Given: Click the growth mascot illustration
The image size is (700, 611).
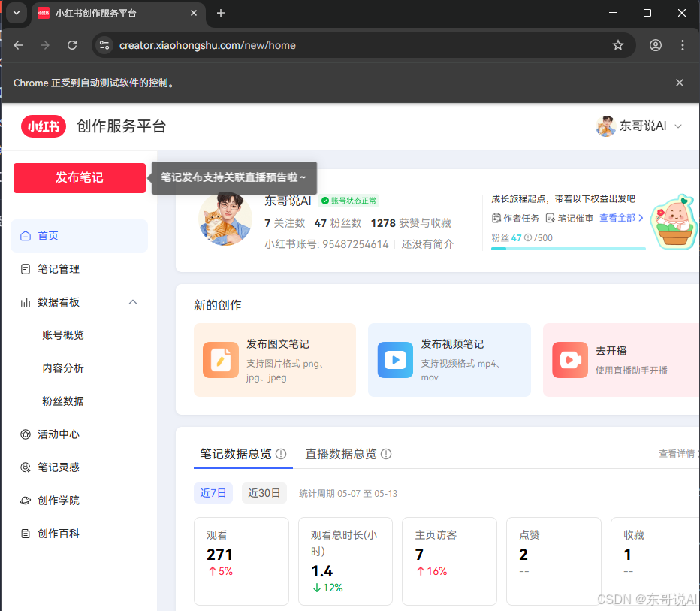Looking at the screenshot, I should (x=674, y=222).
